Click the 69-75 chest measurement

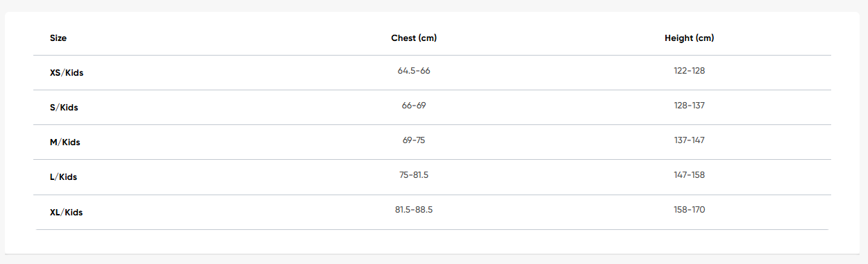(414, 140)
